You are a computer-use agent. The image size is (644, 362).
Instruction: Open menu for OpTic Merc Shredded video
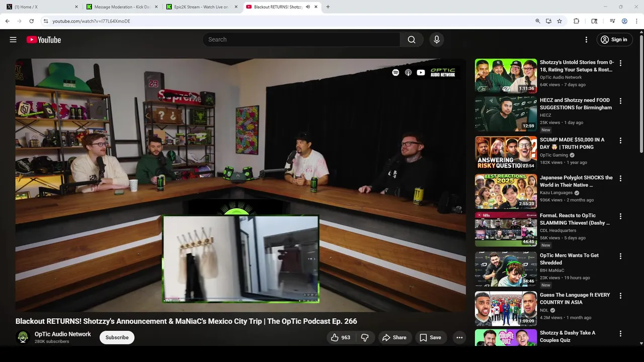tap(620, 256)
